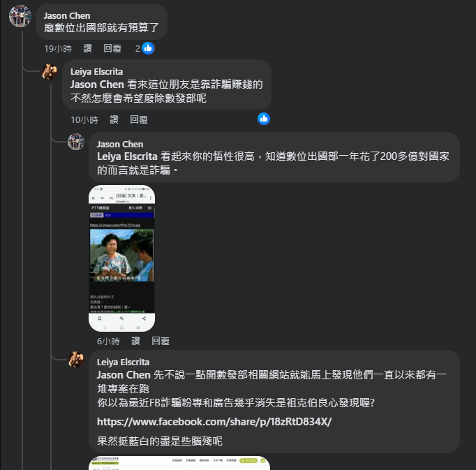The image size is (476, 470).
Task: Click Jason Chen's avatar on nested reply
Action: tap(76, 142)
